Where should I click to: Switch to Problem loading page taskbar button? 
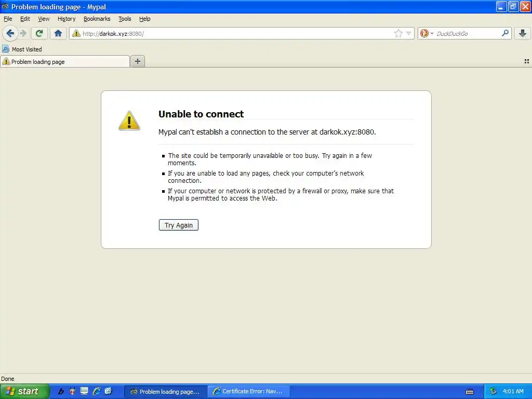tap(165, 392)
